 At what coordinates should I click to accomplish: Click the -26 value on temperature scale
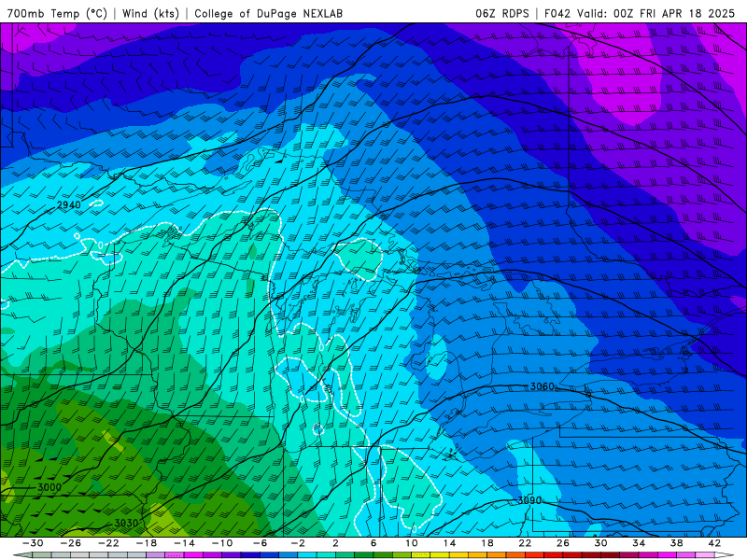pos(71,543)
